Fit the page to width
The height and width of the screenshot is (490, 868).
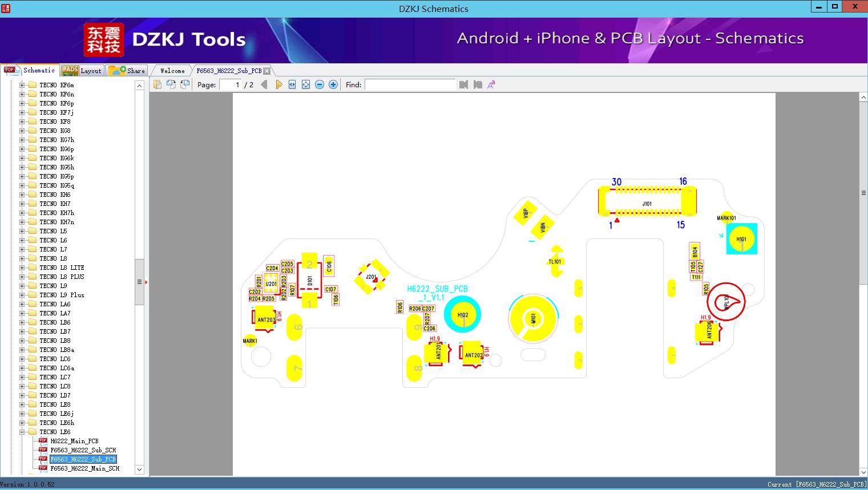point(292,84)
